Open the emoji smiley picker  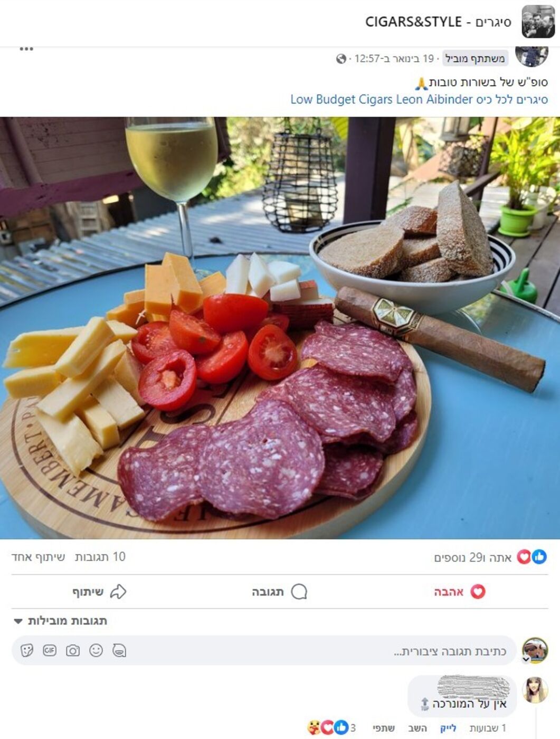pos(96,650)
